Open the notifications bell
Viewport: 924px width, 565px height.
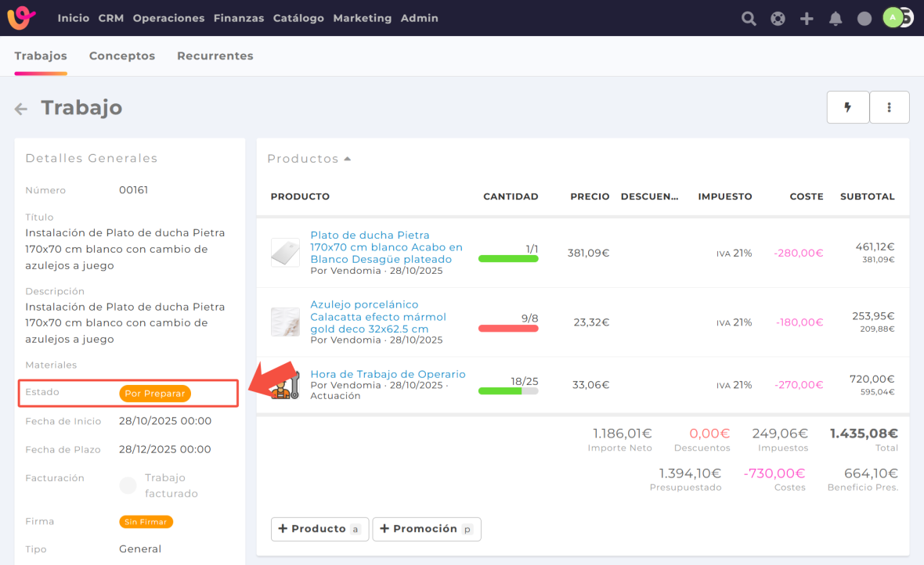pos(836,18)
